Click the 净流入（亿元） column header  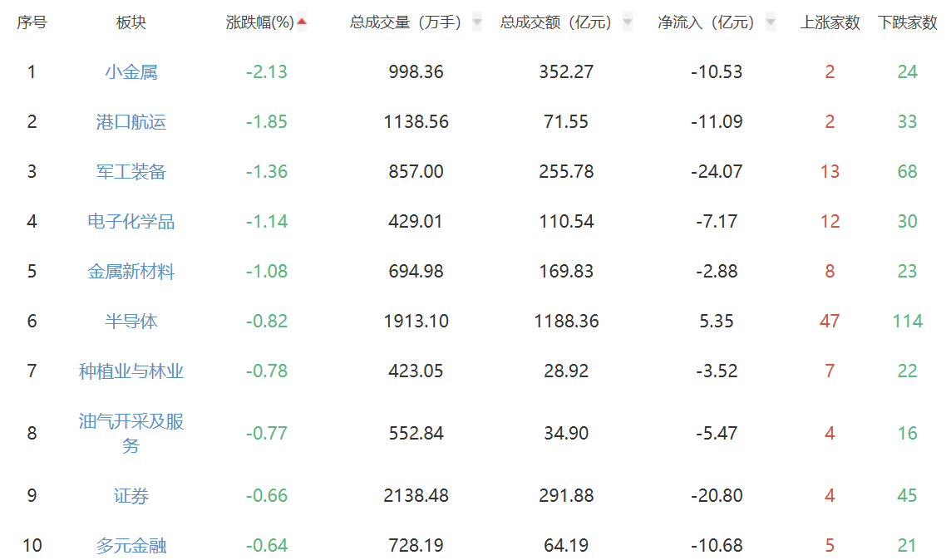[x=706, y=23]
